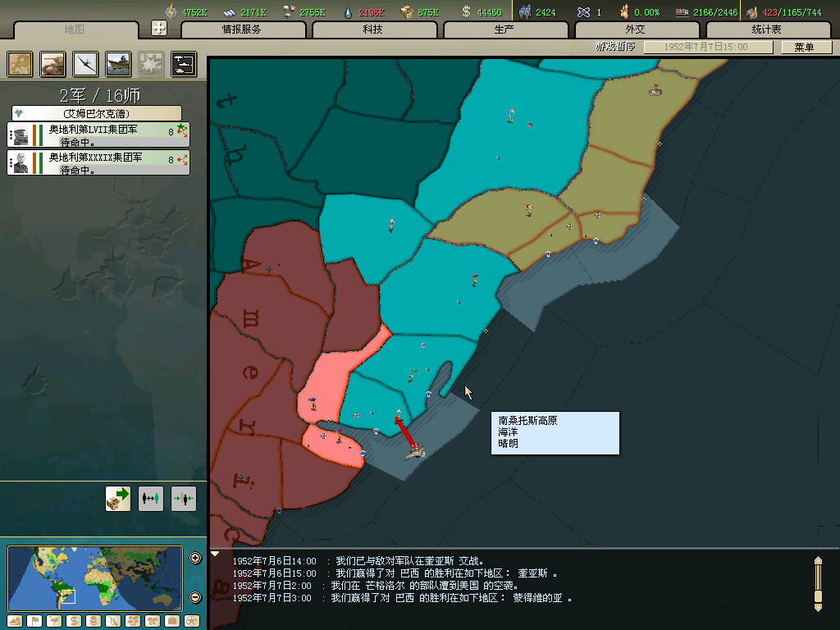Click the metal bars resource icon
Viewport: 840px width, 630px height.
coord(230,11)
